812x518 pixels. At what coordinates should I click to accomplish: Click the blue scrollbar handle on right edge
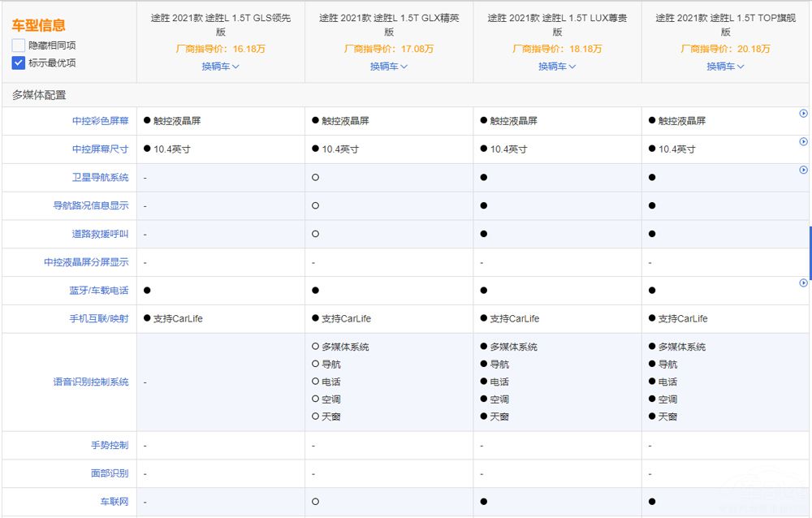point(810,253)
